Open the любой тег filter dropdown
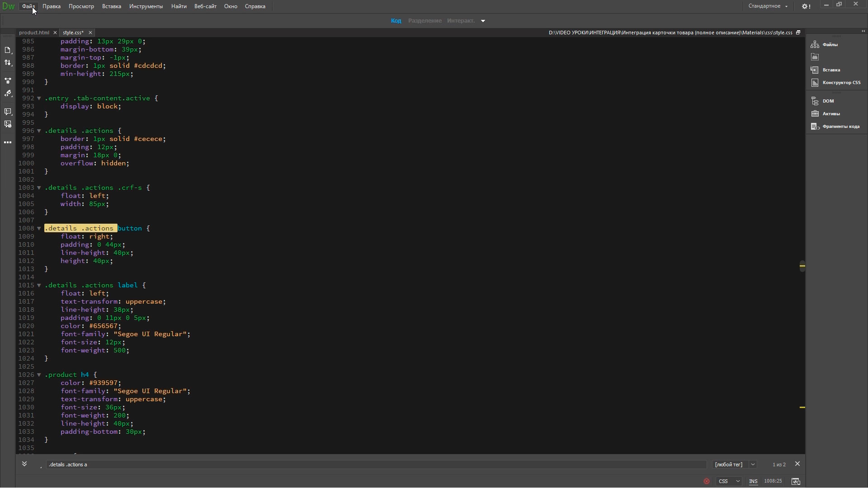868x488 pixels. tap(734, 465)
